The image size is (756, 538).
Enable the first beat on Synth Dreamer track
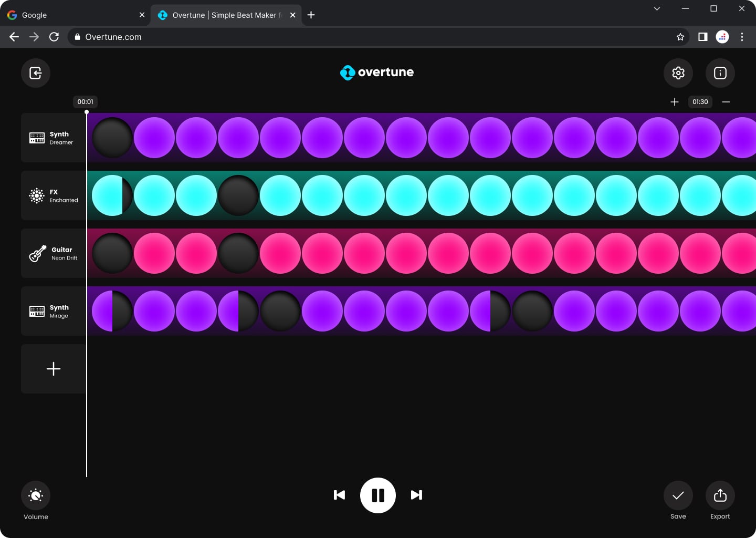(112, 138)
